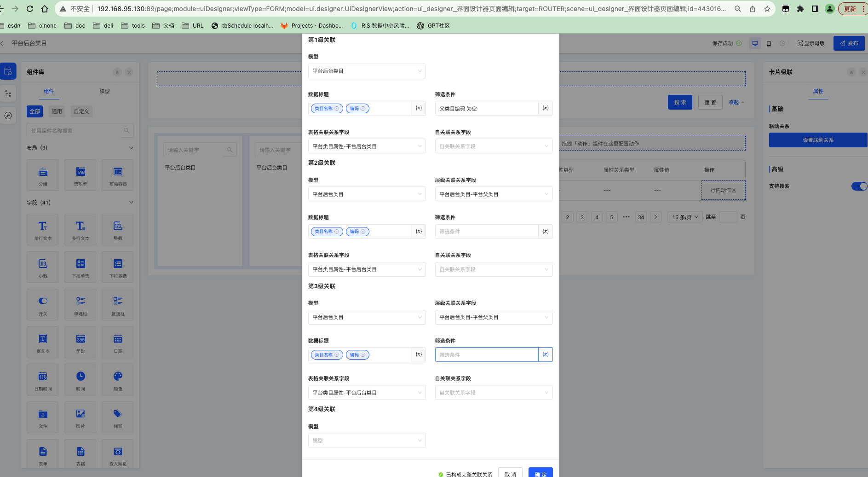Choose the 下拉多选 component icon
The image size is (868, 477).
coord(118,267)
